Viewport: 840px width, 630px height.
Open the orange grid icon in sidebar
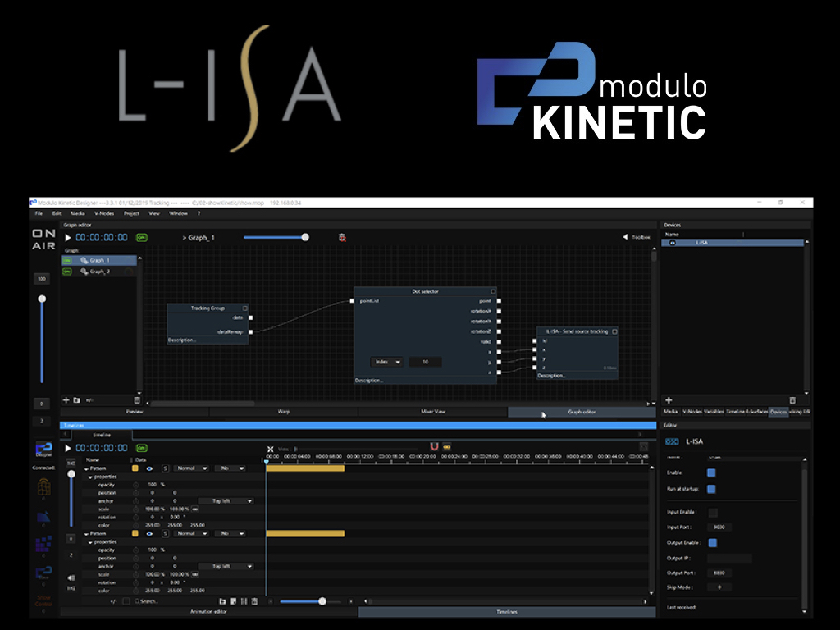tap(44, 487)
